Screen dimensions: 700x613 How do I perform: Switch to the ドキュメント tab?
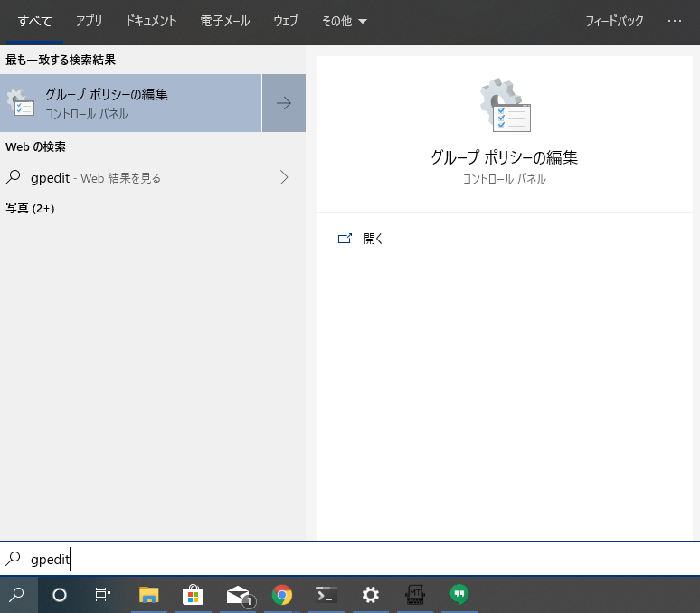tap(151, 21)
